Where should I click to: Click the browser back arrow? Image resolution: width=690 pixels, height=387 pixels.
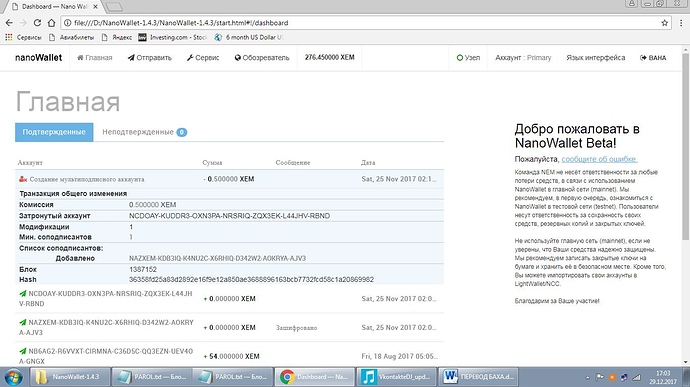click(9, 22)
